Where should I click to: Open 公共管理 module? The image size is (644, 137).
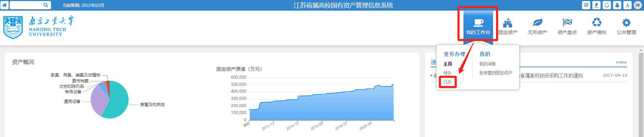coord(626,26)
